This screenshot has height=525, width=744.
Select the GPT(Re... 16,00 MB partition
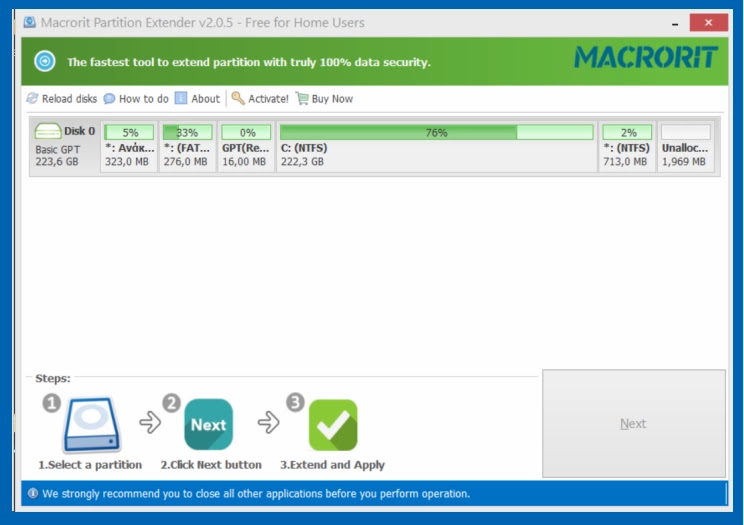tap(246, 146)
